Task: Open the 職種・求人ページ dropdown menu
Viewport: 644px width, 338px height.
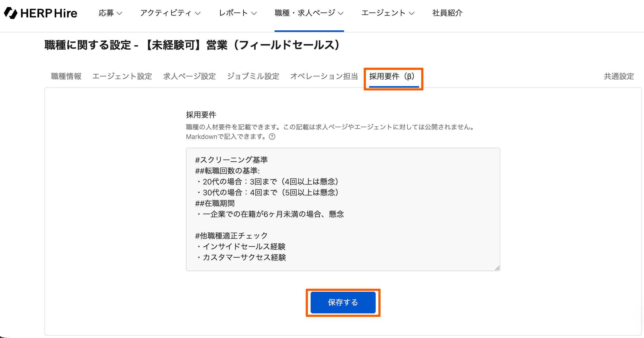Action: 309,13
